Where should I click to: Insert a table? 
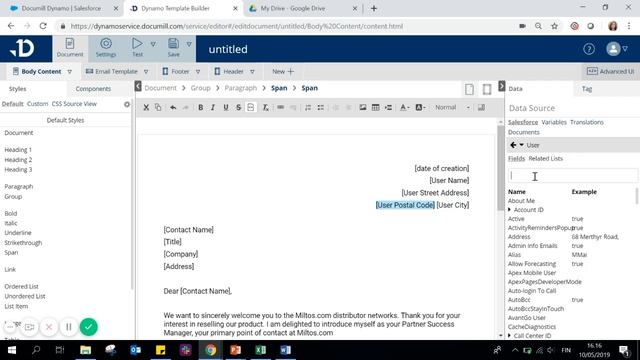(375, 107)
